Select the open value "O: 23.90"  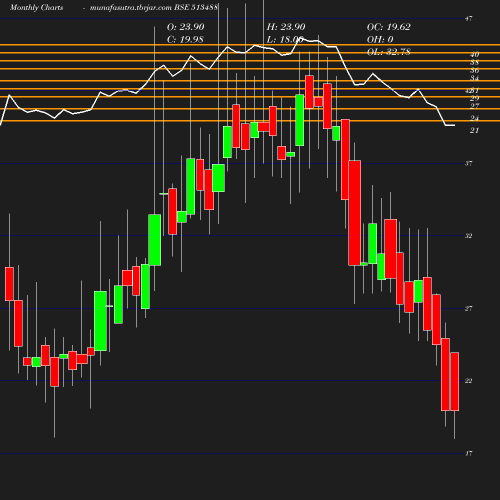click(x=185, y=27)
